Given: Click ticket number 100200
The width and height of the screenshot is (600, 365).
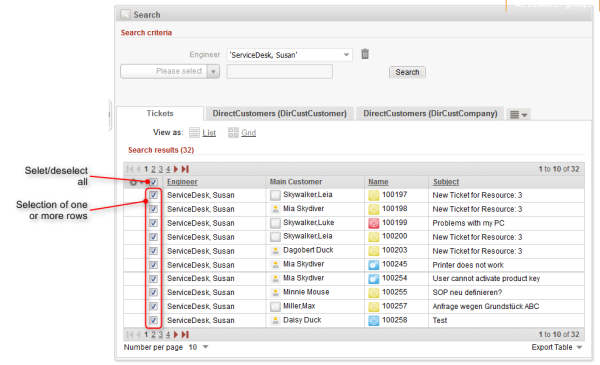Looking at the screenshot, I should pyautogui.click(x=395, y=236).
